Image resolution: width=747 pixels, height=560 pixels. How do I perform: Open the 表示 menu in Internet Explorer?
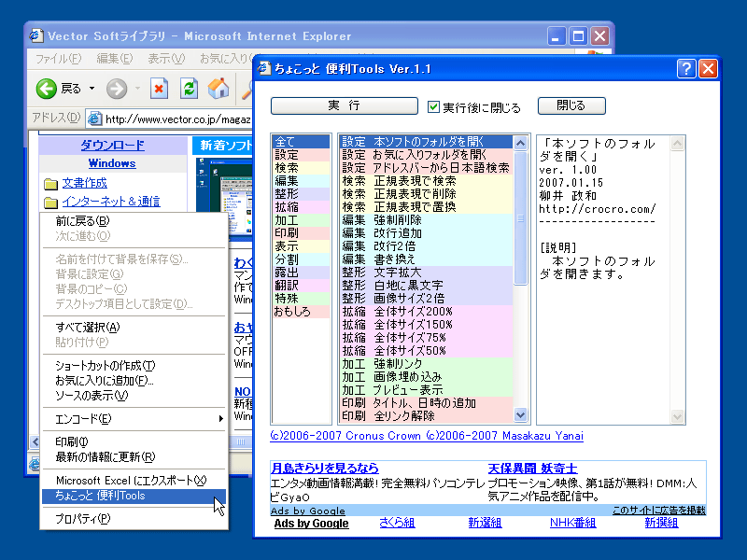166,59
